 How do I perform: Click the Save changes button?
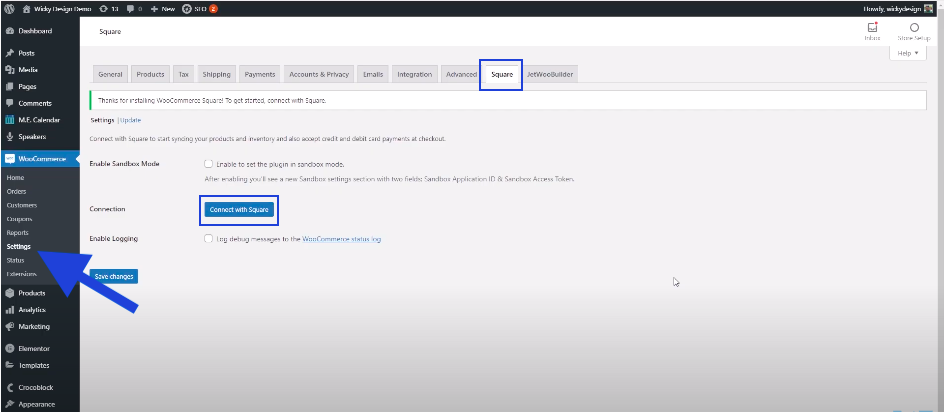click(114, 275)
